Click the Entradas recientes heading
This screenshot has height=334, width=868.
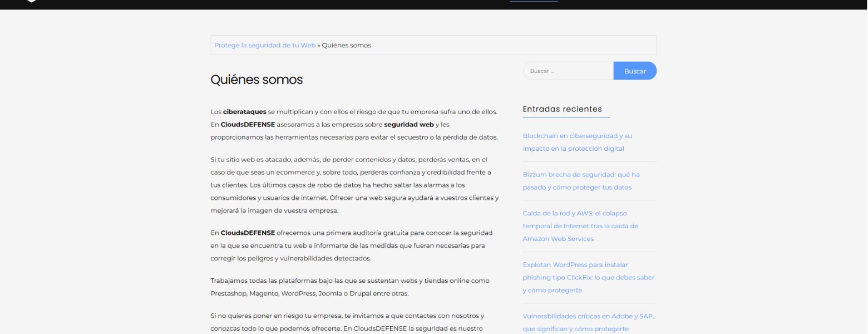tap(564, 109)
